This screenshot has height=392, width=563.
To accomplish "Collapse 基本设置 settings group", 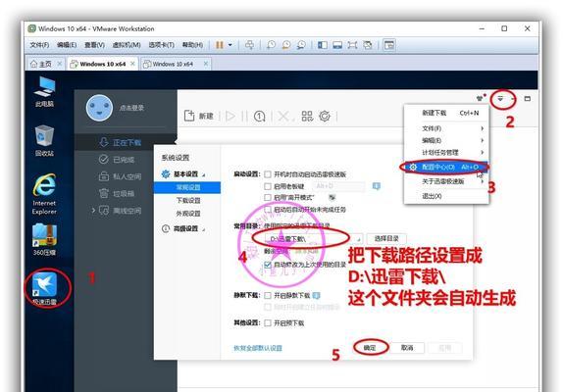I will (x=183, y=173).
